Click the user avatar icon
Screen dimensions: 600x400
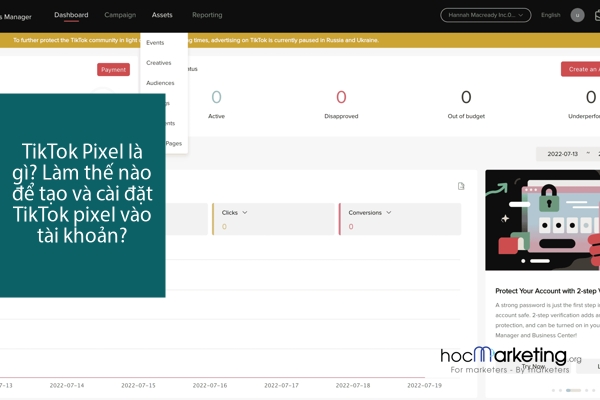(577, 15)
